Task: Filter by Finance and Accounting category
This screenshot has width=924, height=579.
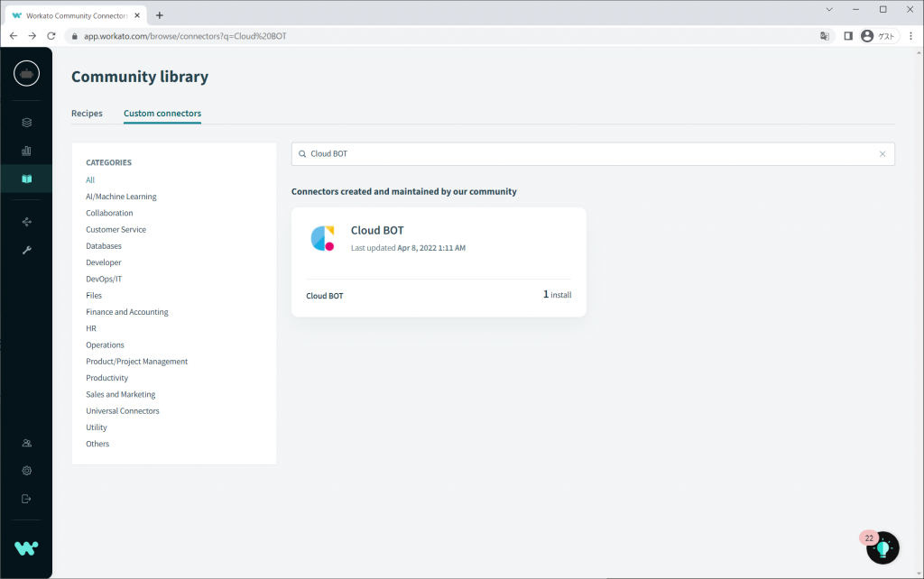Action: click(127, 311)
